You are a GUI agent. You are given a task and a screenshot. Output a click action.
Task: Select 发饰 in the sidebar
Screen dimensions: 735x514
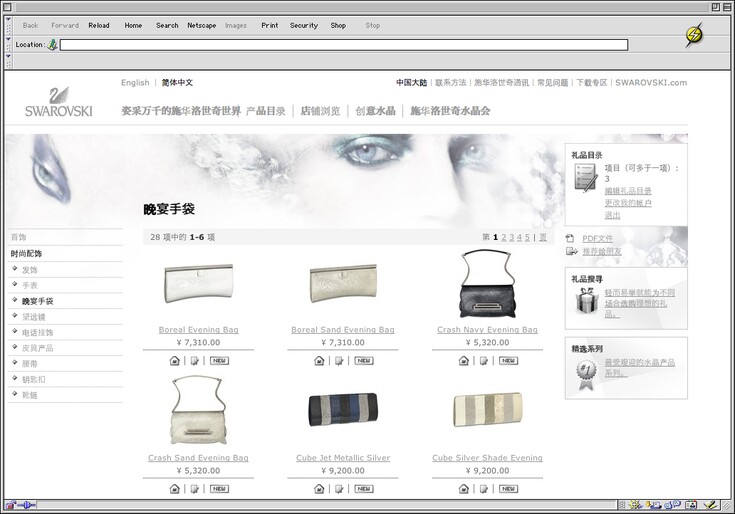click(30, 270)
